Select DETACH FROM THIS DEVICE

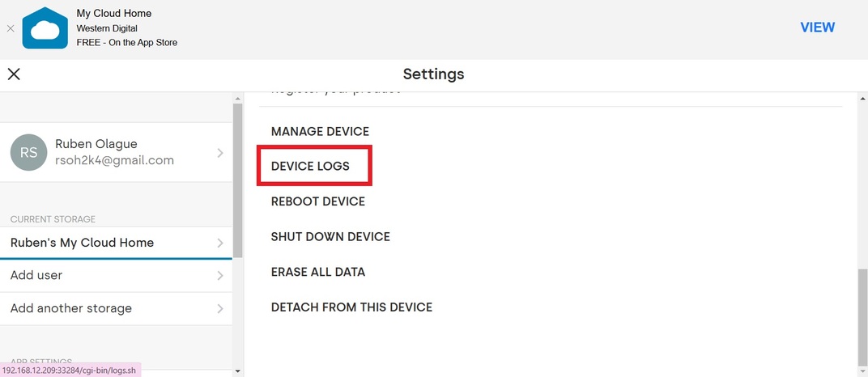(351, 307)
